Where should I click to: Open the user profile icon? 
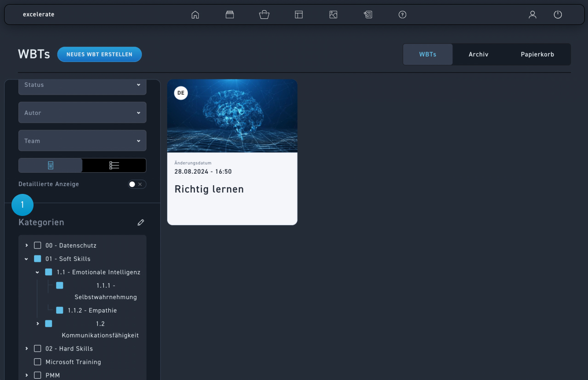pos(532,15)
